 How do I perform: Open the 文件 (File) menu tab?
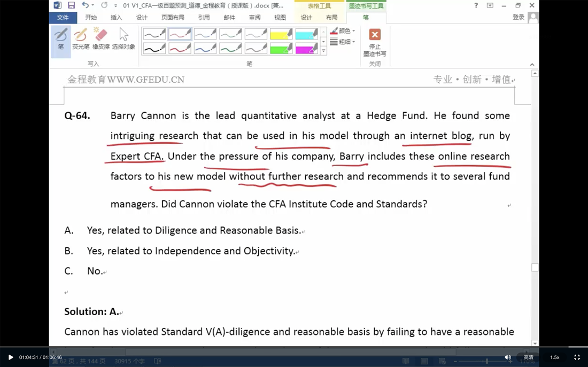63,18
